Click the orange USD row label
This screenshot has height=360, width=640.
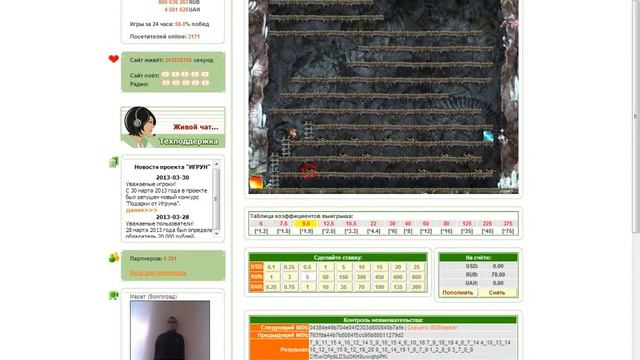256,267
